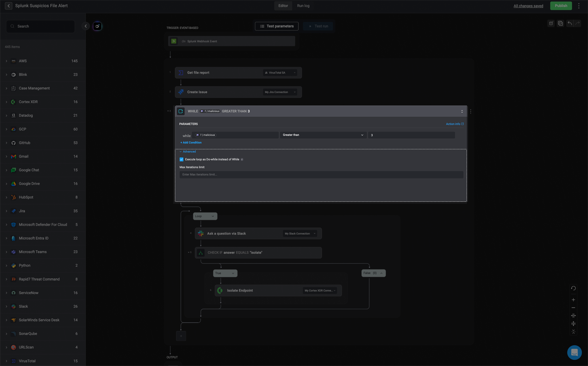Image resolution: width=588 pixels, height=366 pixels.
Task: Expand the AWS category in sidebar
Action: pyautogui.click(x=6, y=61)
